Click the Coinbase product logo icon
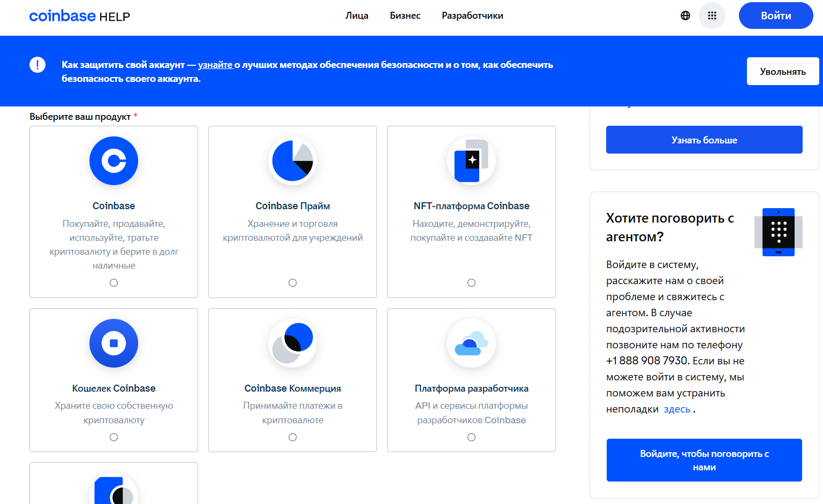The width and height of the screenshot is (823, 504). pos(114,161)
